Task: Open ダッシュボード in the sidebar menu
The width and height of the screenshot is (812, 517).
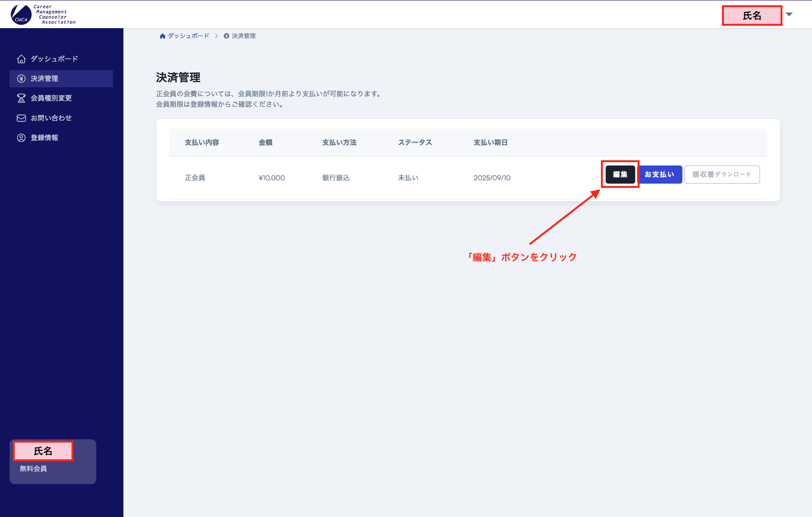Action: (61, 59)
